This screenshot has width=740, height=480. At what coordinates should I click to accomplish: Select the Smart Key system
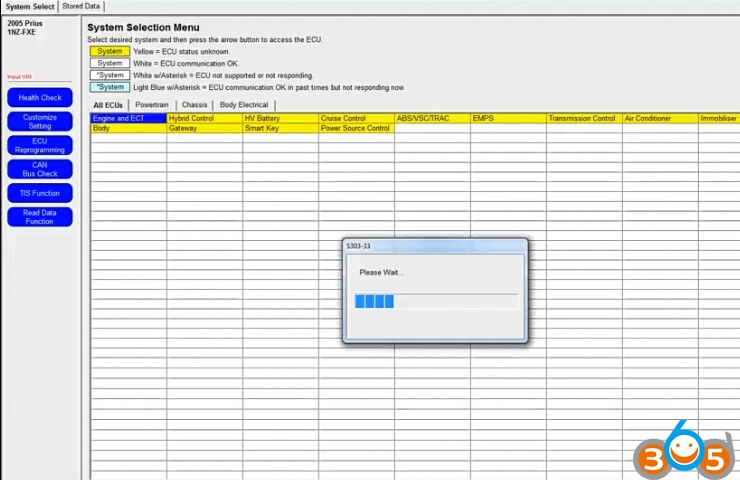point(280,128)
